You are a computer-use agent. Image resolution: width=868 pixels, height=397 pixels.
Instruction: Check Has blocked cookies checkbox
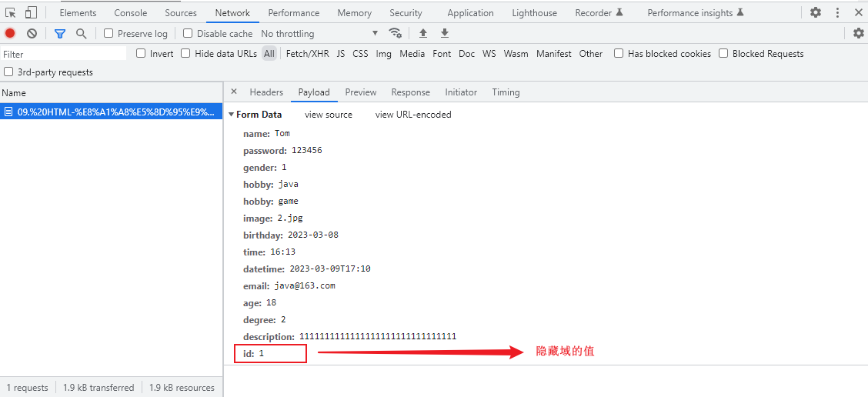click(619, 53)
